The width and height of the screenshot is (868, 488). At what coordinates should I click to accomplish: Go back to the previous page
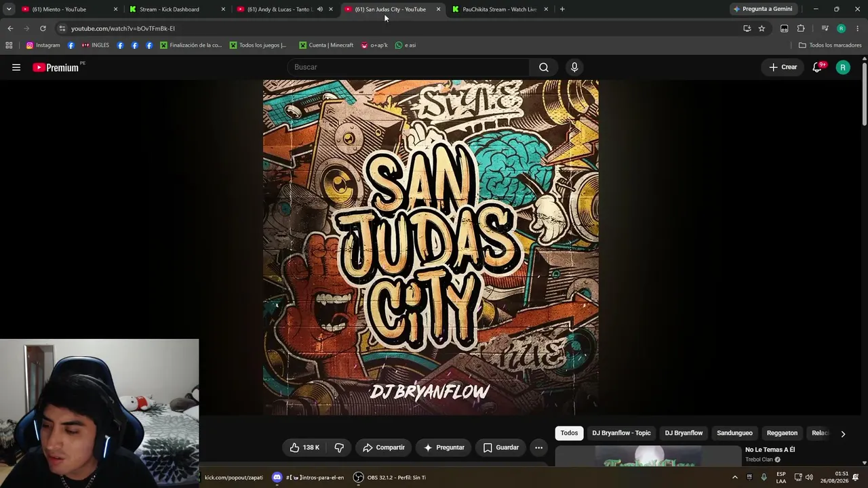pos(10,28)
